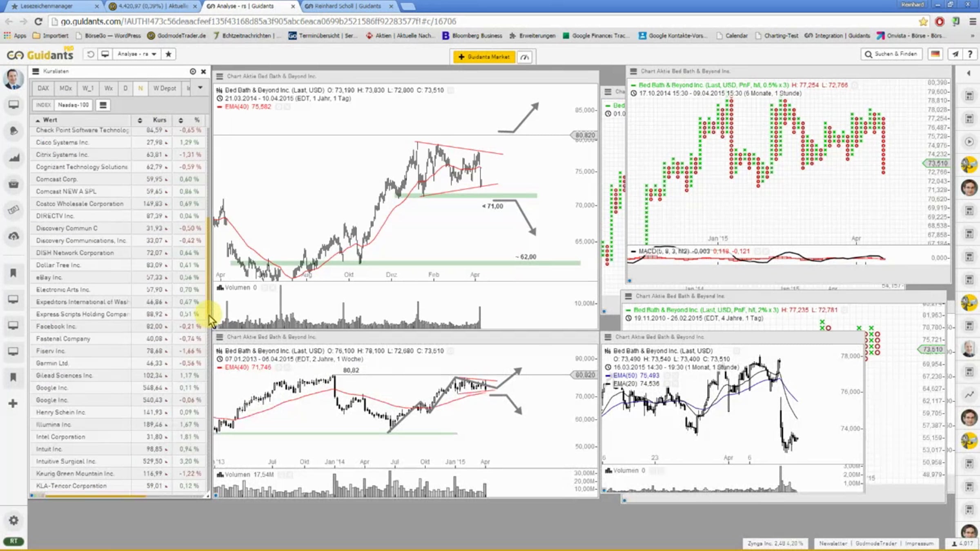Select the W Depot tab in Kurslisten

point(165,88)
